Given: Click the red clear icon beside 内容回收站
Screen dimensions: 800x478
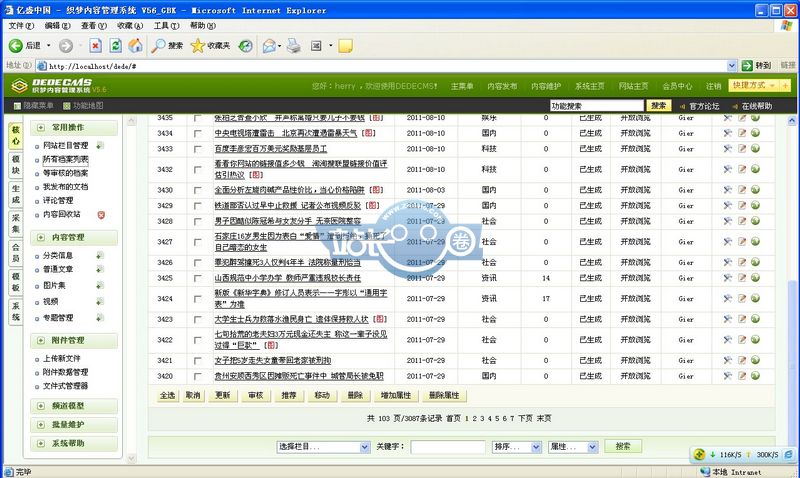Looking at the screenshot, I should click(101, 215).
